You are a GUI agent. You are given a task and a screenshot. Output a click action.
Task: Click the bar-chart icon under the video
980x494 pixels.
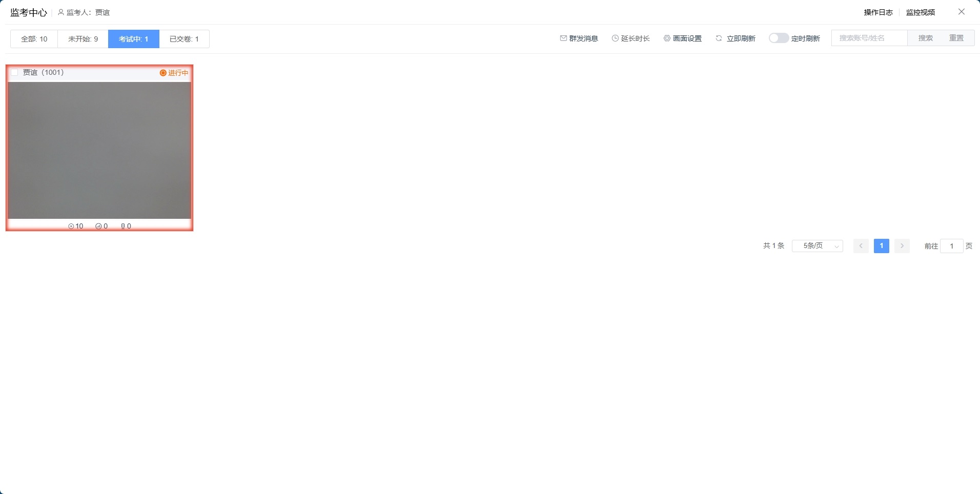pyautogui.click(x=98, y=226)
